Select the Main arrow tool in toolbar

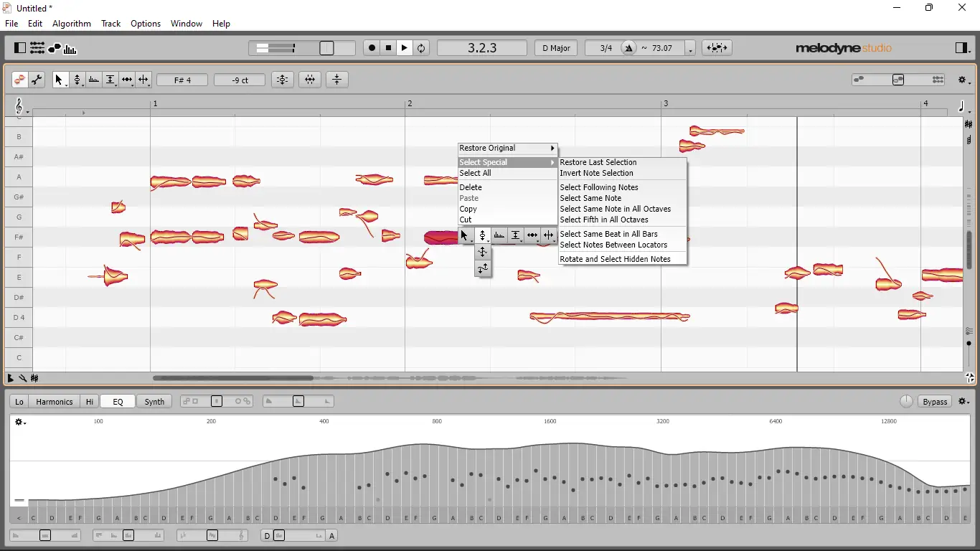[60, 80]
